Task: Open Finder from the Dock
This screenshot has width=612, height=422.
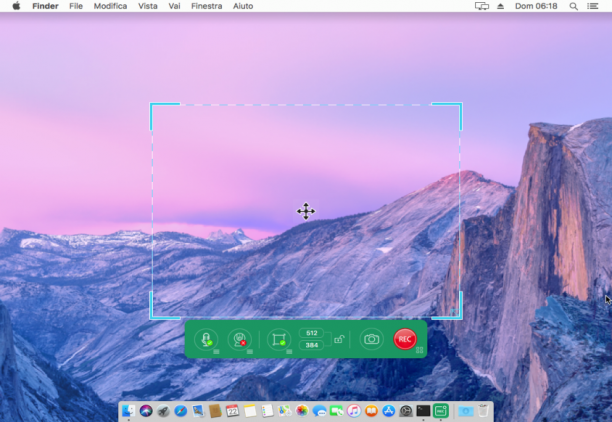Action: 128,411
